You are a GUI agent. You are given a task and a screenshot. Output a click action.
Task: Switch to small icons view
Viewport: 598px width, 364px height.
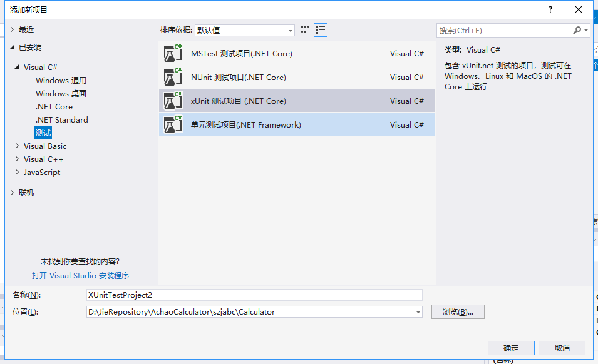305,30
